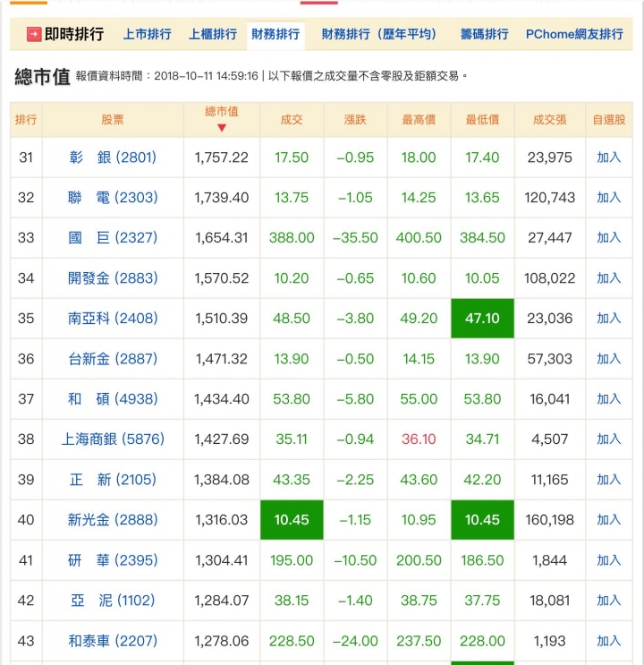Image resolution: width=644 pixels, height=665 pixels.
Task: Click the 總市值 page heading
Action: click(x=42, y=77)
